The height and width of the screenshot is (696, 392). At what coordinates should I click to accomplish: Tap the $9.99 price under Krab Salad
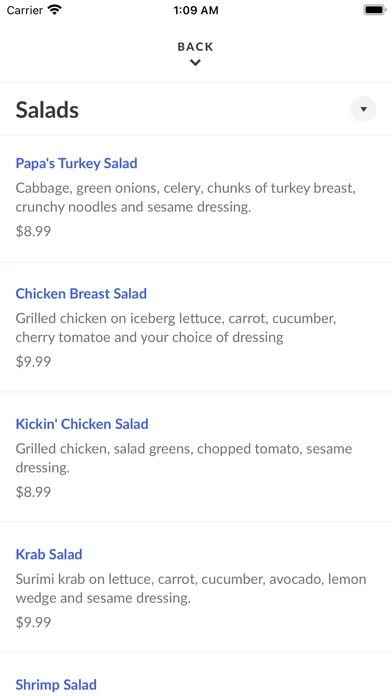point(33,622)
